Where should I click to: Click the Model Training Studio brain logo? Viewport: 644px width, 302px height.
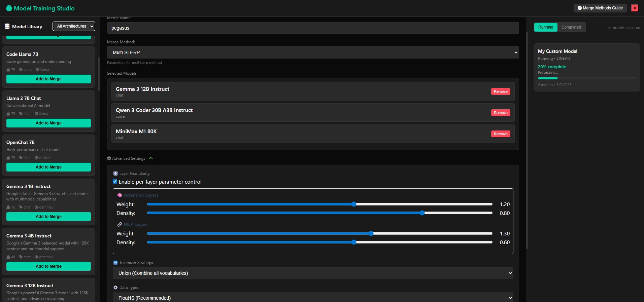point(9,8)
